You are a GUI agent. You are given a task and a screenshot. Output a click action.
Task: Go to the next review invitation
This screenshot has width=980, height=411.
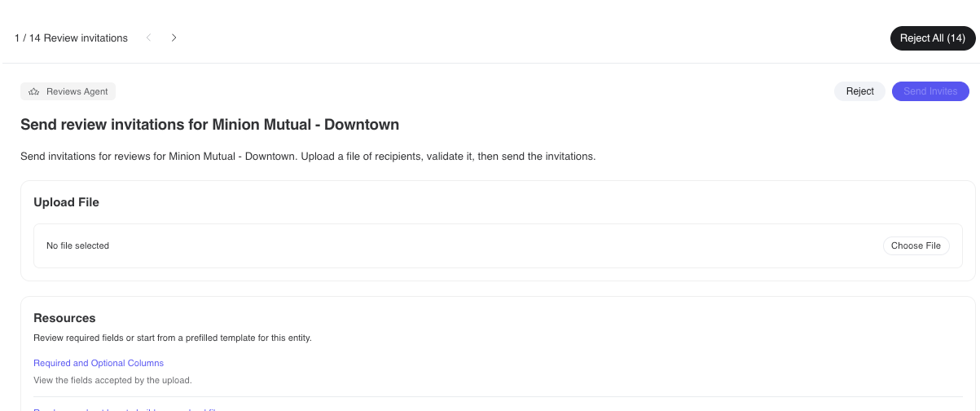point(174,38)
